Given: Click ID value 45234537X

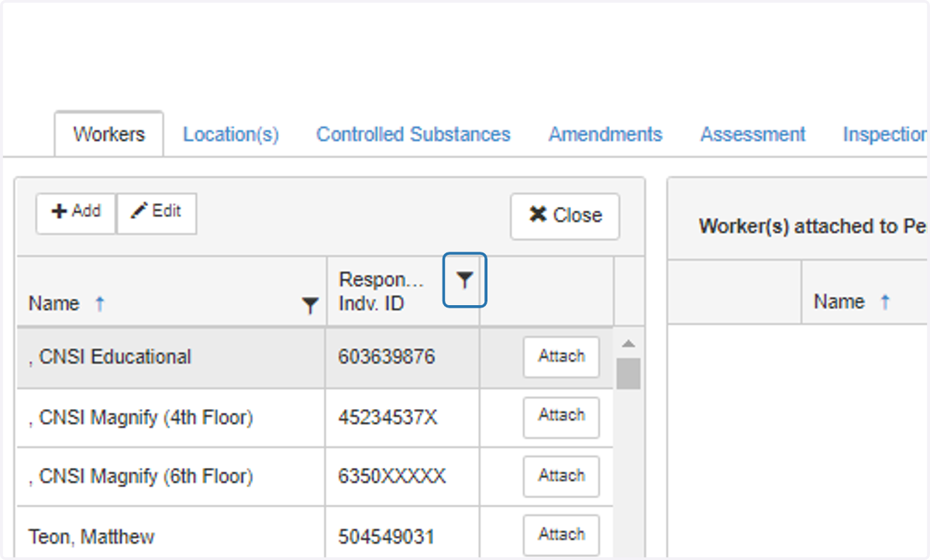Looking at the screenshot, I should [x=387, y=417].
